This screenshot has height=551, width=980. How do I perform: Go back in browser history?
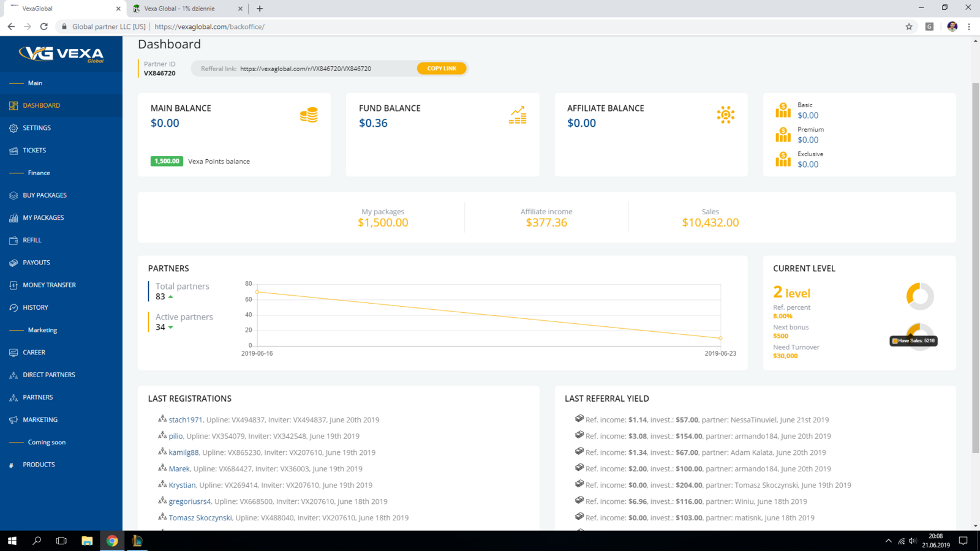(x=11, y=26)
